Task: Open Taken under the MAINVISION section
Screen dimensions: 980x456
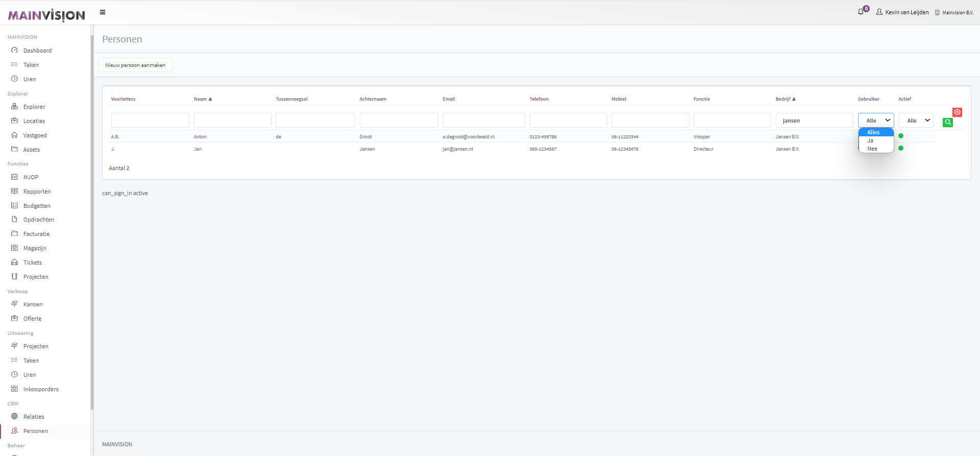Action: tap(31, 65)
